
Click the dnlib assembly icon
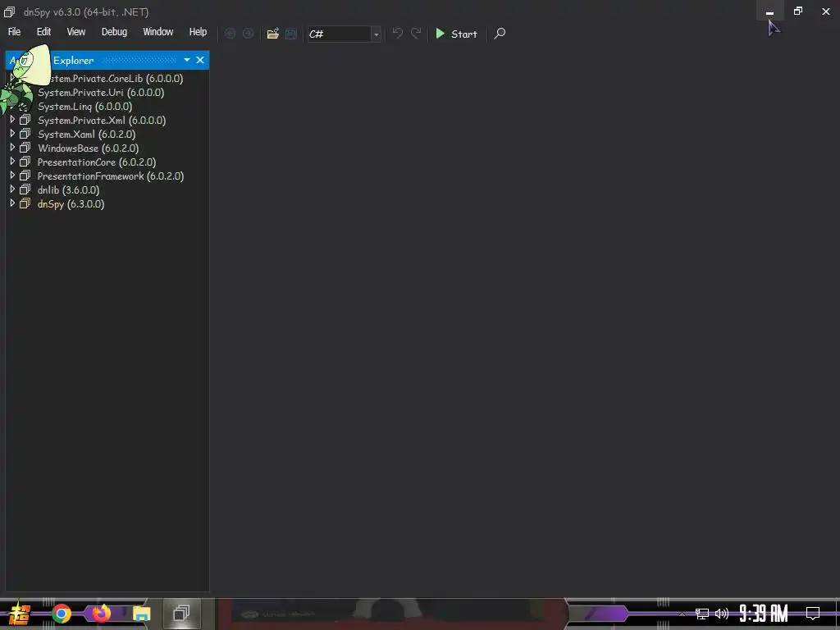[25, 189]
